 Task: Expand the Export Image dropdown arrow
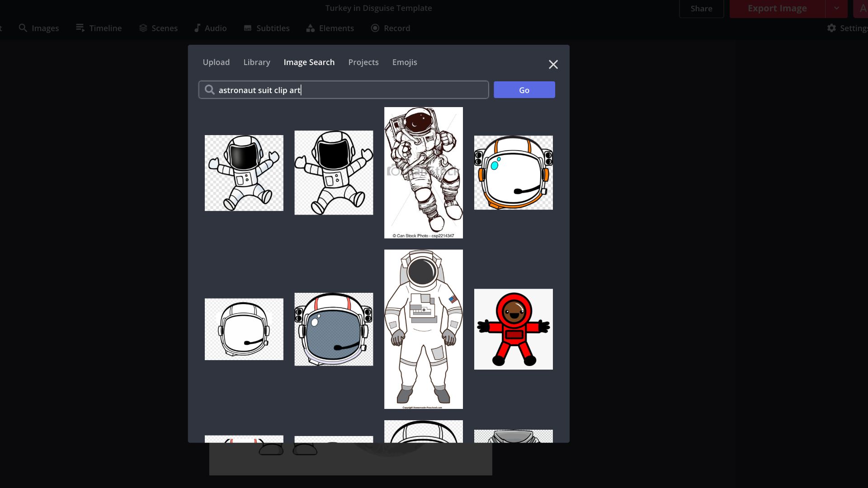point(836,8)
